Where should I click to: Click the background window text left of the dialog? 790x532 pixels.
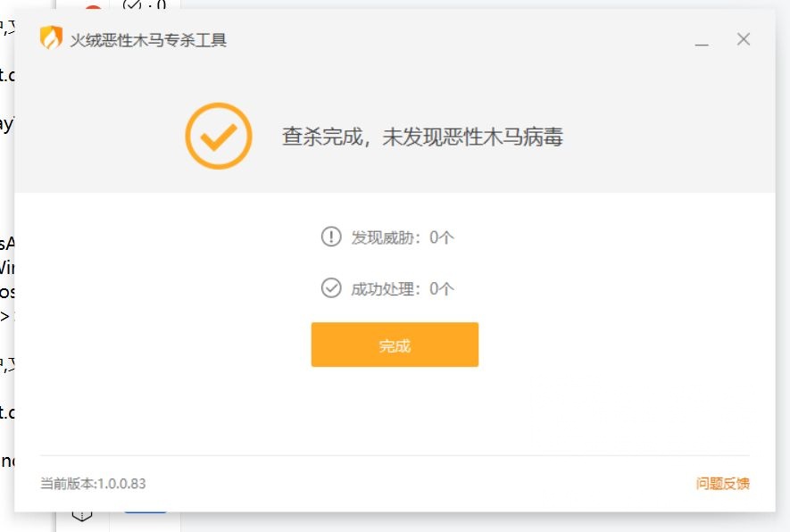coord(6,267)
